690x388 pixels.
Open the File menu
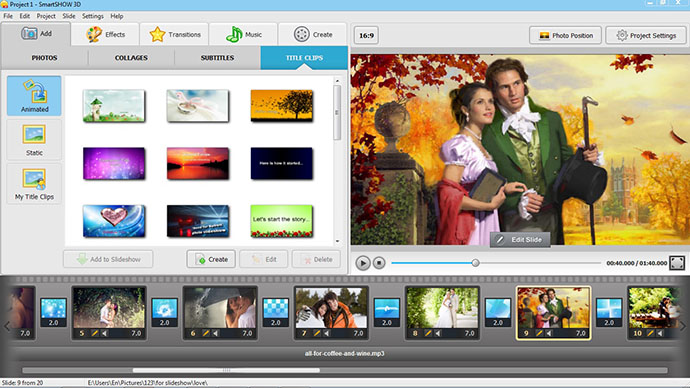click(8, 16)
